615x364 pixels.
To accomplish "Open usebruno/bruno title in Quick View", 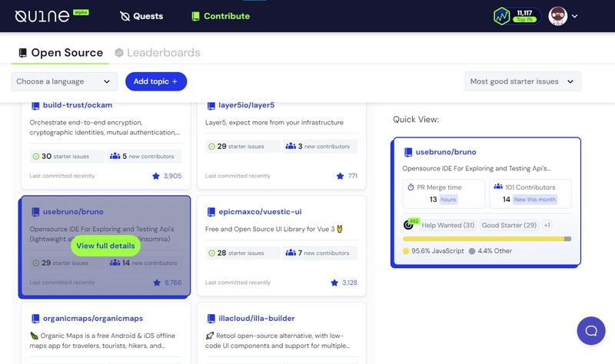I will pos(446,152).
